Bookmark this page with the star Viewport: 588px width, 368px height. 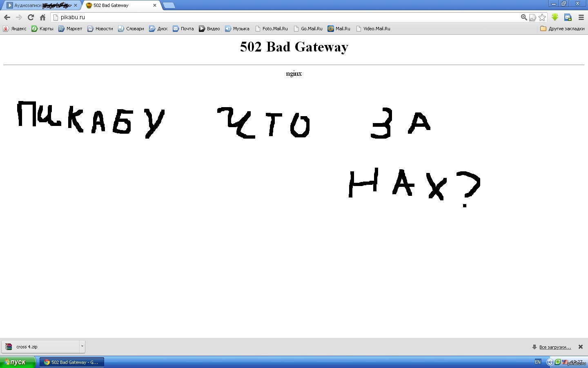tap(542, 17)
